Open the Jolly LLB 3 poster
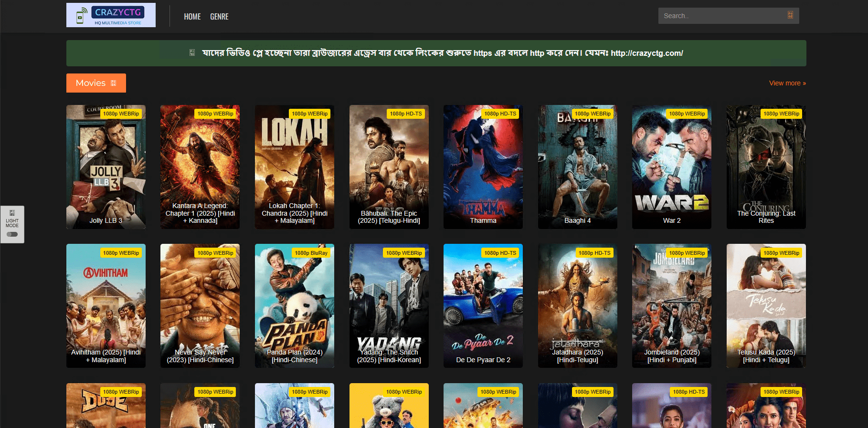868x428 pixels. (x=106, y=167)
